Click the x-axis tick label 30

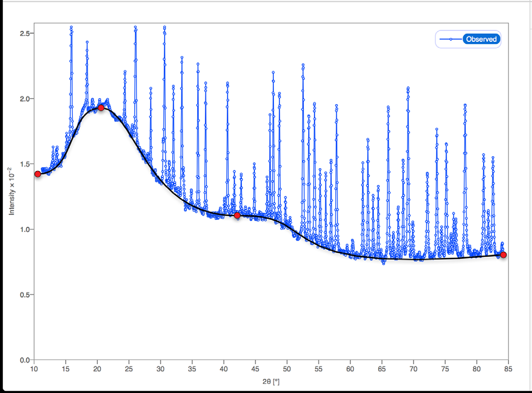point(160,370)
